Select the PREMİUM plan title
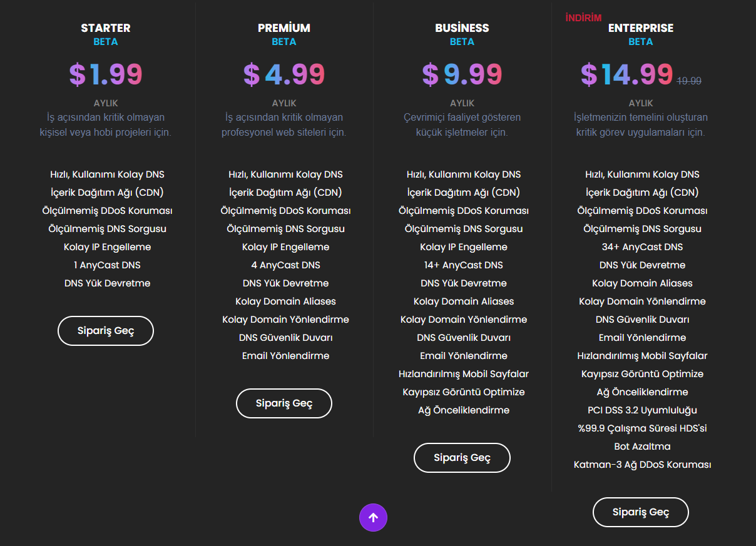 tap(283, 28)
